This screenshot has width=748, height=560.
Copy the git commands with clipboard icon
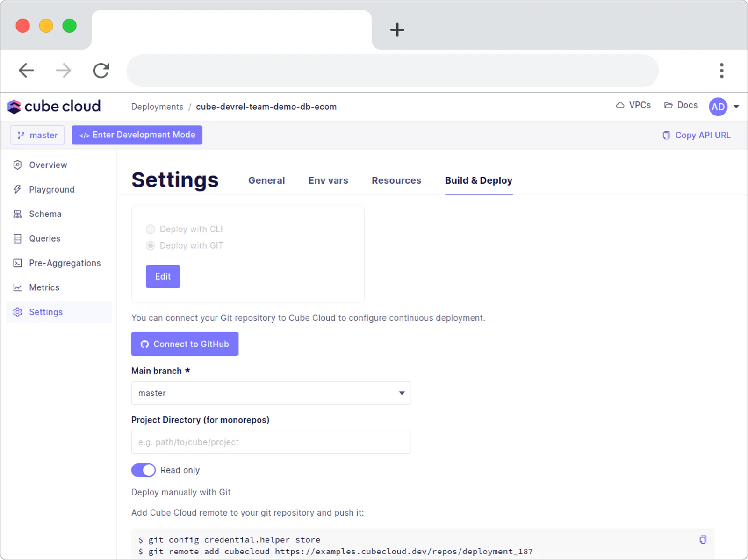703,540
